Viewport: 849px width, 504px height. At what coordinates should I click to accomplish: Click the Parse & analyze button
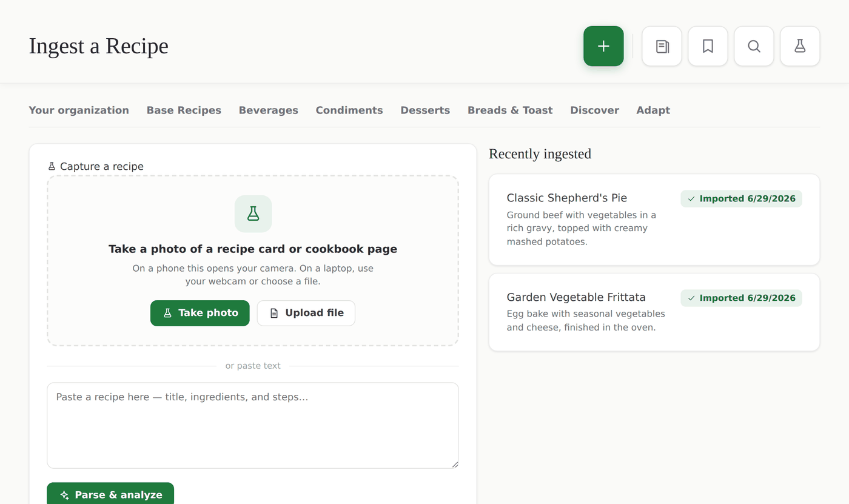pos(110,494)
